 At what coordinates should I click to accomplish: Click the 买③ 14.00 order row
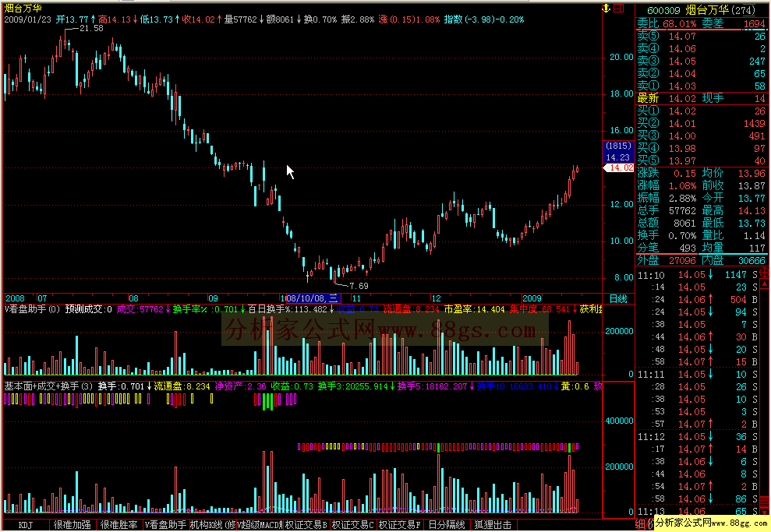coord(701,136)
